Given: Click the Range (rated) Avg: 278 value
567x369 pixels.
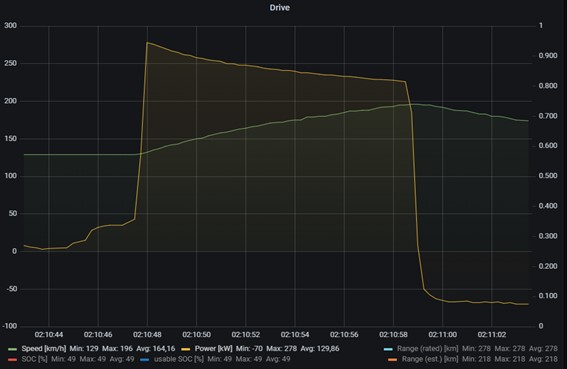Looking at the screenshot, I should click(x=543, y=349).
